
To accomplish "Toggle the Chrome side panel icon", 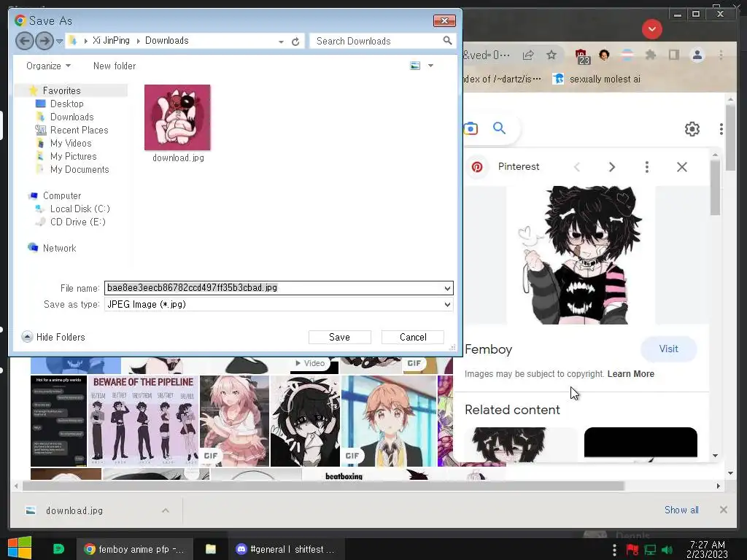I will point(673,55).
